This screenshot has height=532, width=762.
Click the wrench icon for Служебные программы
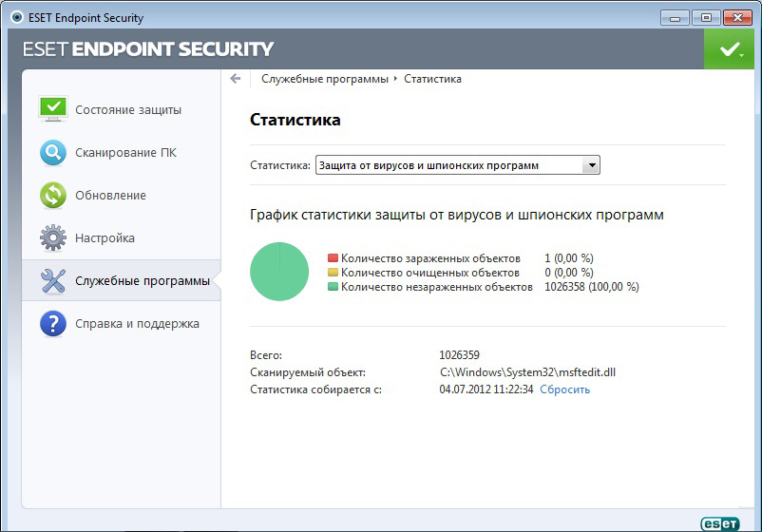(x=52, y=280)
